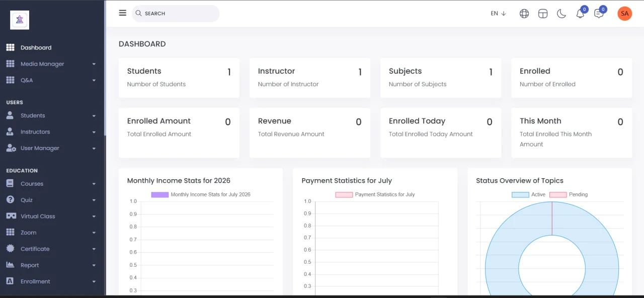Open the EN language dropdown
Image resolution: width=644 pixels, height=298 pixels.
point(498,14)
